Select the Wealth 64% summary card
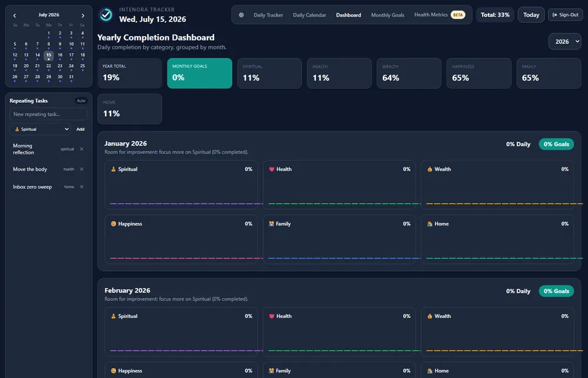 409,73
